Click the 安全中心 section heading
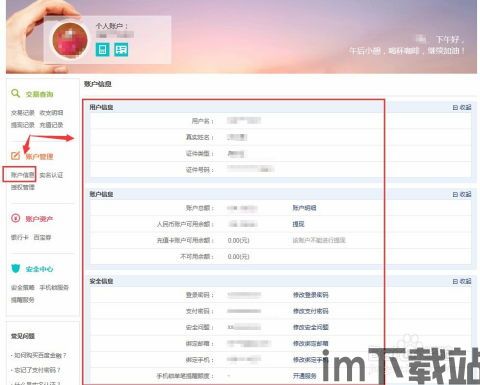 click(x=39, y=269)
